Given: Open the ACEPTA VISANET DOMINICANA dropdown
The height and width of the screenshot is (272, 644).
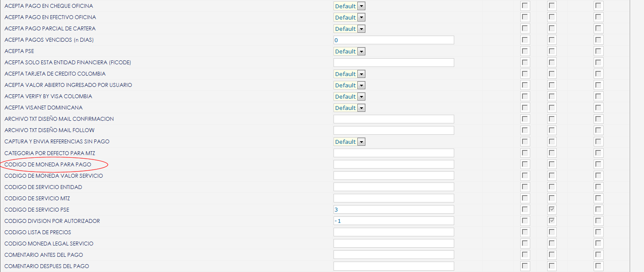Looking at the screenshot, I should (350, 108).
